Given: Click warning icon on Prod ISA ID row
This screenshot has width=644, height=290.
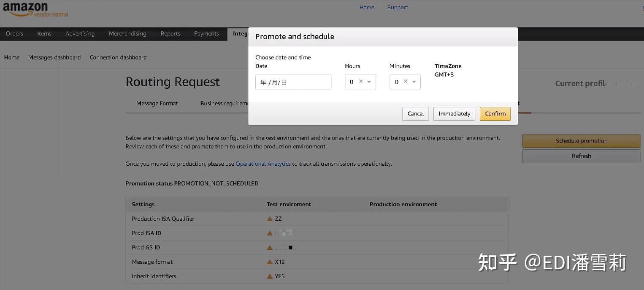Looking at the screenshot, I should pyautogui.click(x=270, y=233).
